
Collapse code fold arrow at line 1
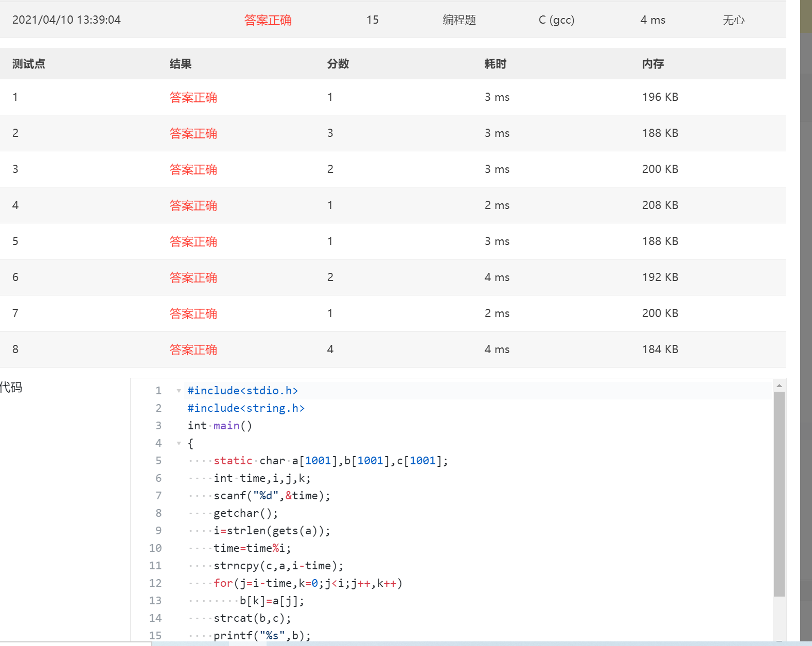179,391
